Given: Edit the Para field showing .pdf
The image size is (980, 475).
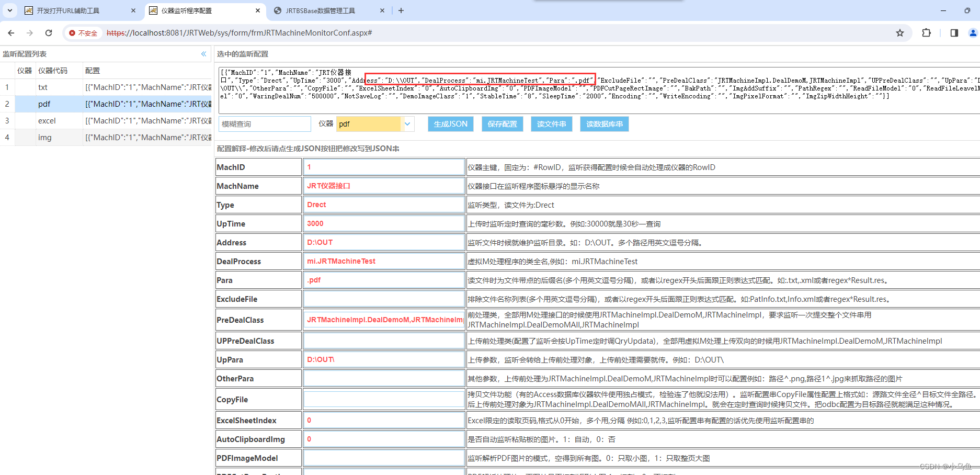Looking at the screenshot, I should (384, 280).
